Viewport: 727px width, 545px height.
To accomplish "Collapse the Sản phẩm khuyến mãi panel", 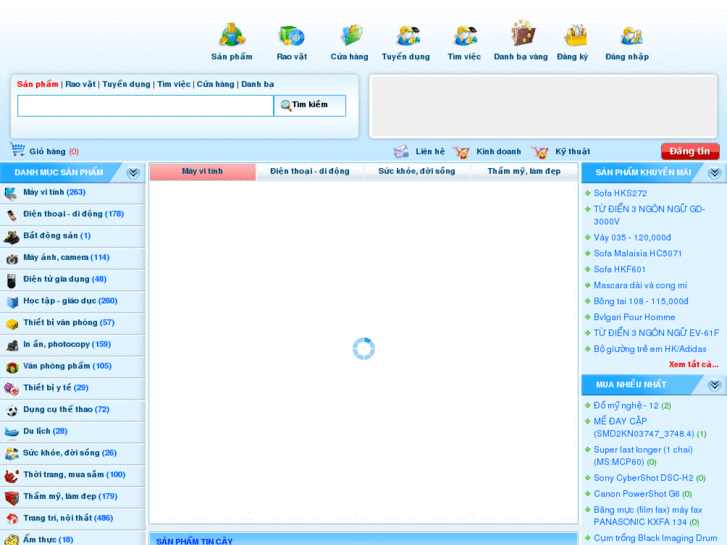I will pos(714,173).
